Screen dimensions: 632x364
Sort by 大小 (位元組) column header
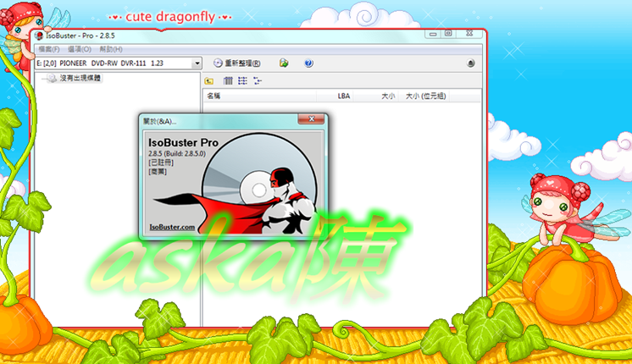click(x=425, y=96)
